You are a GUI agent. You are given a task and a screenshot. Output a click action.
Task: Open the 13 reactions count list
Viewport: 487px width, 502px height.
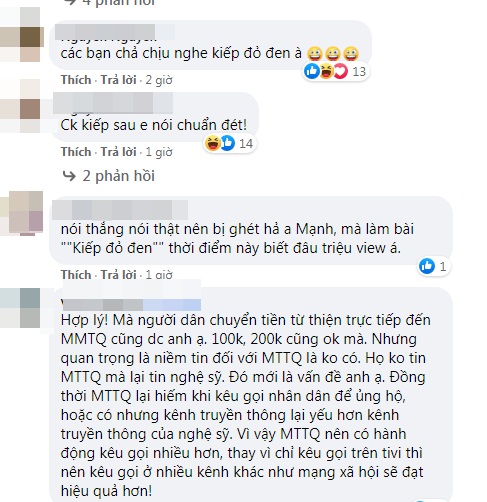(359, 71)
